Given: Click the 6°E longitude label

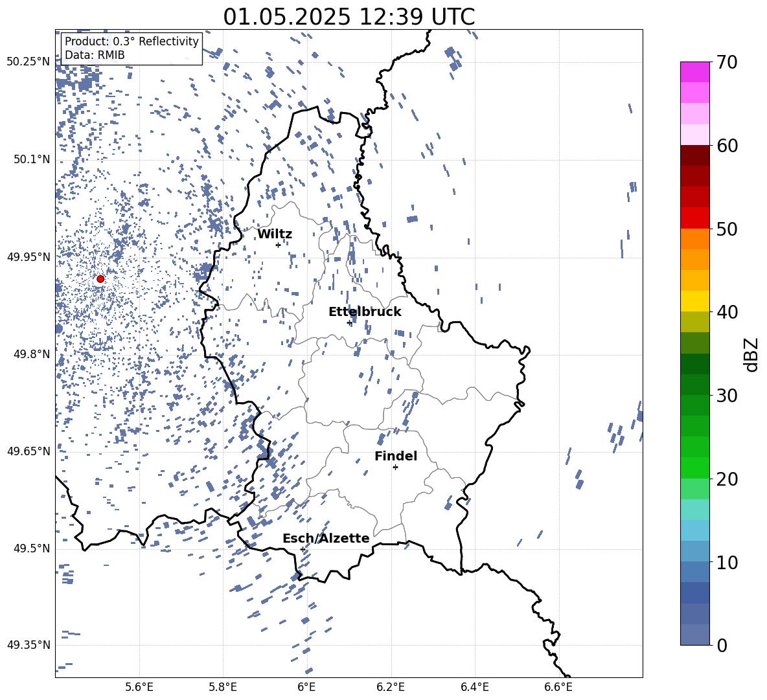Looking at the screenshot, I should pos(306,687).
